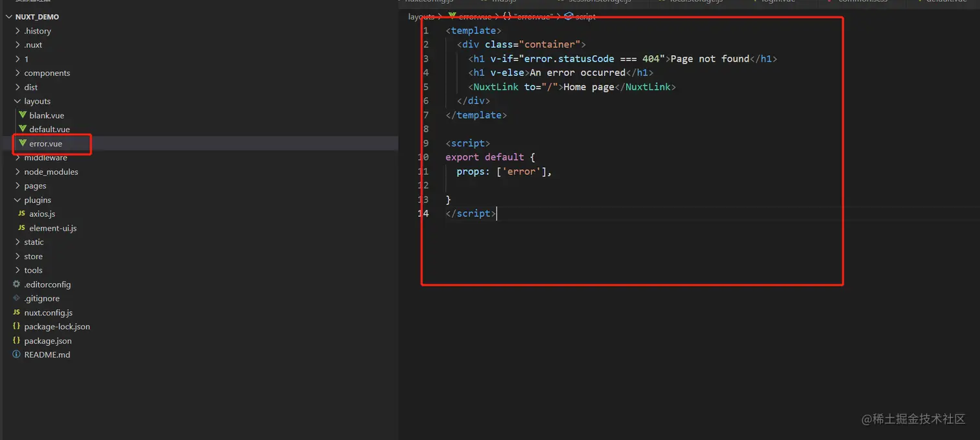The image size is (980, 440).
Task: Expand the node_modules folder chevron
Action: [x=17, y=172]
